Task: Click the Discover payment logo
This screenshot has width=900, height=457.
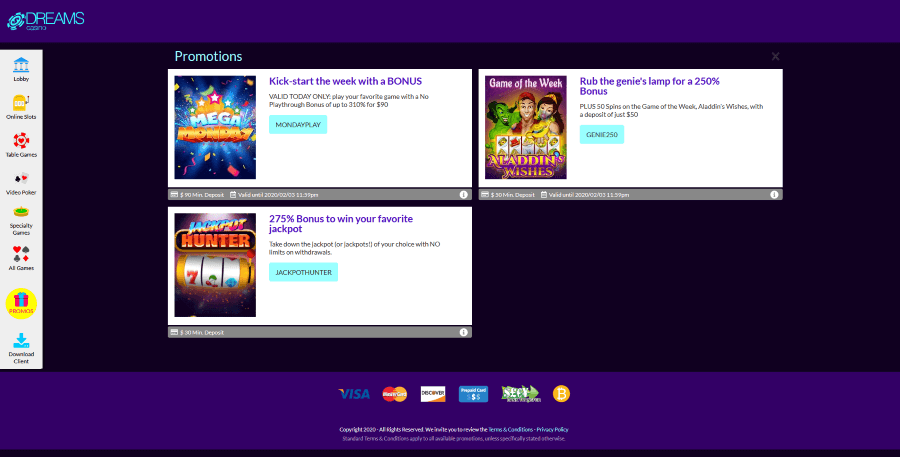Action: click(x=433, y=394)
